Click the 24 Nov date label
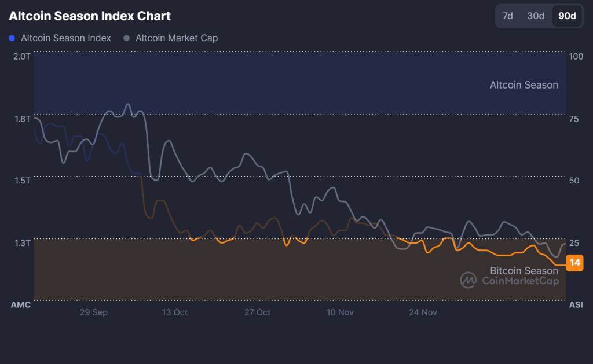The height and width of the screenshot is (364, 593). tap(423, 312)
